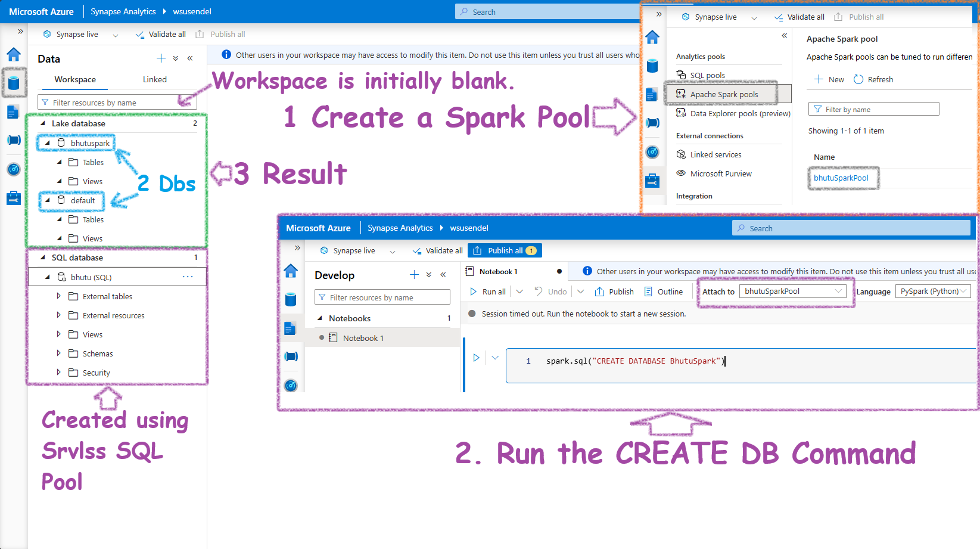This screenshot has height=549, width=980.
Task: Open the Develop hub document icon in the main window sidebar
Action: click(x=13, y=111)
